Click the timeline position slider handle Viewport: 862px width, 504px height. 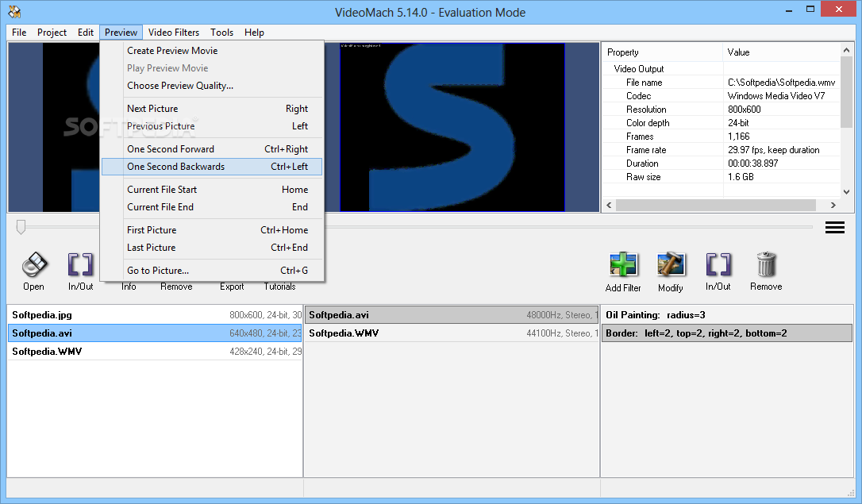point(21,227)
